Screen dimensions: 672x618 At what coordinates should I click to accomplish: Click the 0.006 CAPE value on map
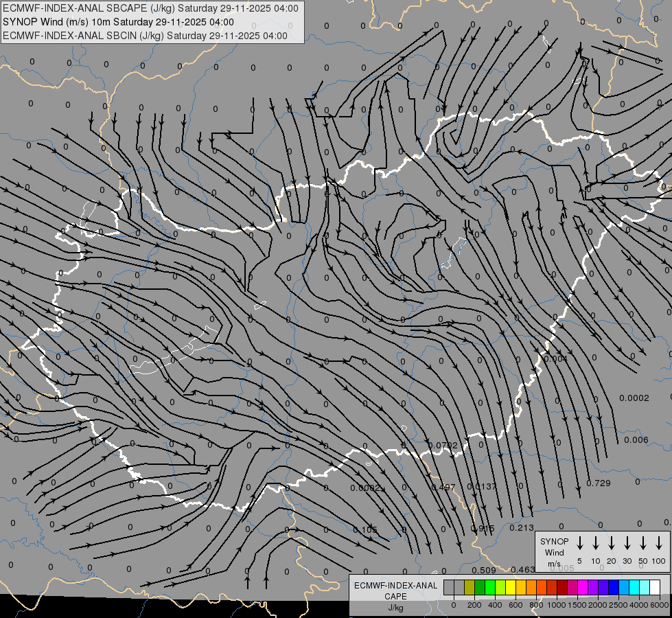(636, 440)
